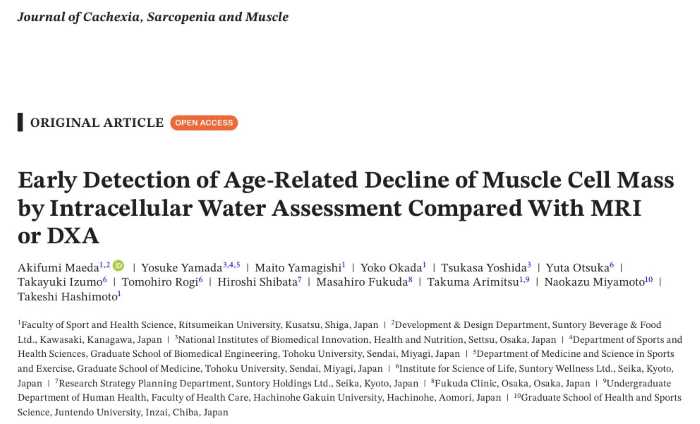Click author Tsukasa Yoshida
Image resolution: width=700 pixels, height=424 pixels.
484,268
